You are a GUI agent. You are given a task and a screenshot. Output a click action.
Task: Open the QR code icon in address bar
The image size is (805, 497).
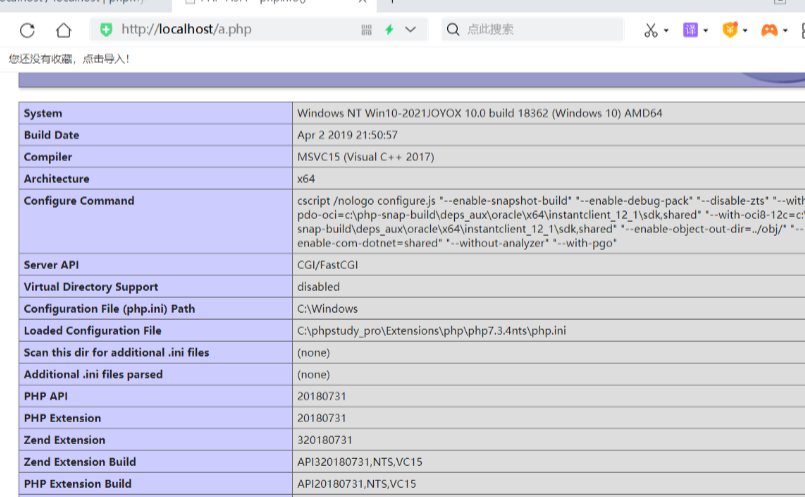(367, 30)
